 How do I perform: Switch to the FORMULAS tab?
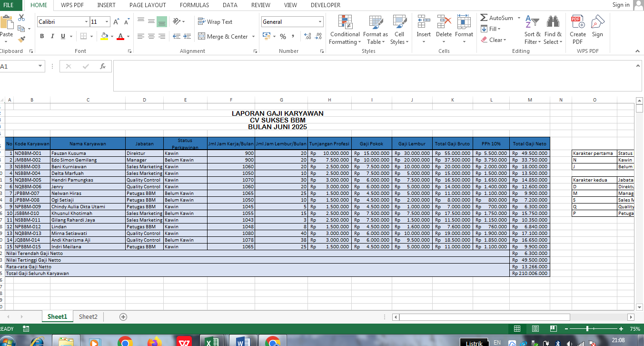194,5
